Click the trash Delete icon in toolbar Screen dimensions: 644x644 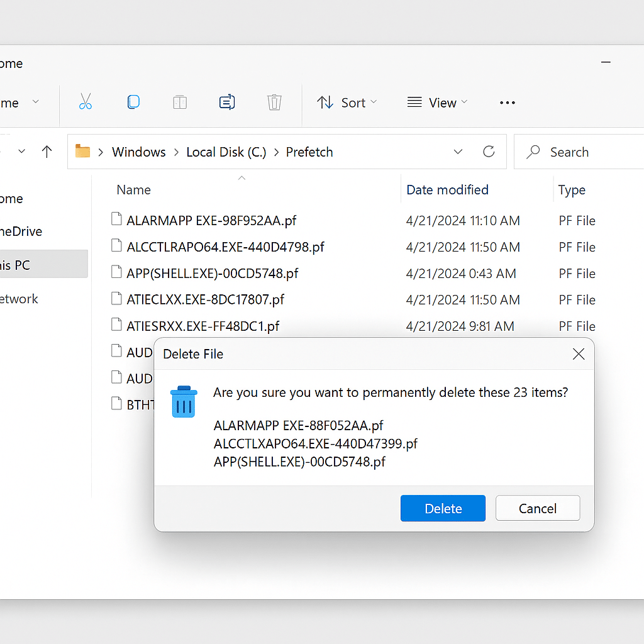pyautogui.click(x=274, y=102)
